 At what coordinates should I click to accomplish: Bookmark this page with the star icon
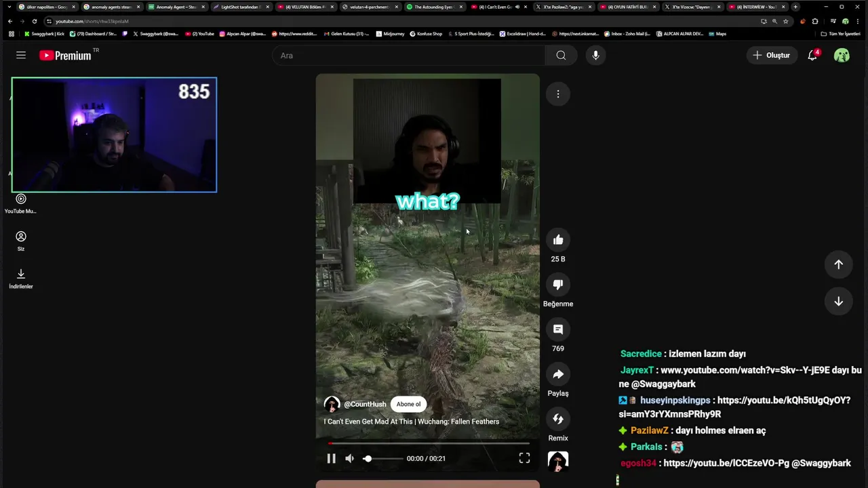(x=786, y=21)
